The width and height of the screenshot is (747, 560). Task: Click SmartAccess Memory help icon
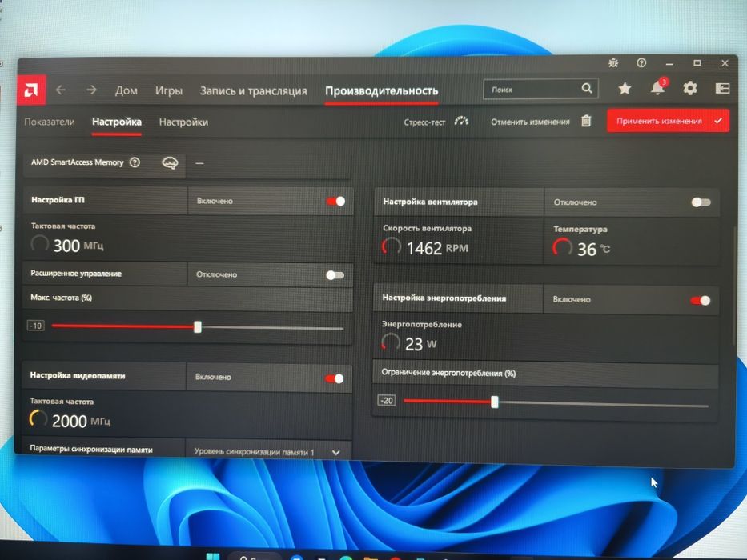[x=135, y=162]
